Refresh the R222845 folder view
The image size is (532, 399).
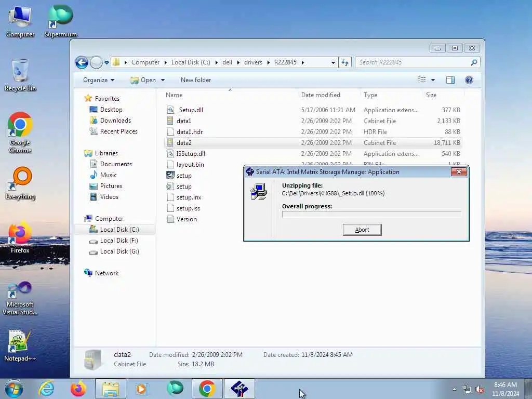tap(345, 62)
